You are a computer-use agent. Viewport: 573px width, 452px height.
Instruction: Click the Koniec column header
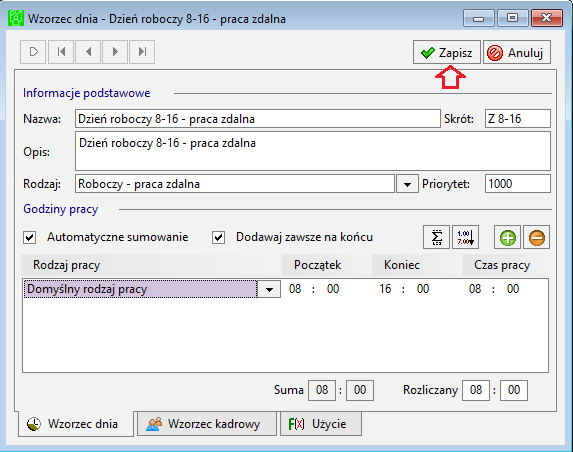[417, 265]
